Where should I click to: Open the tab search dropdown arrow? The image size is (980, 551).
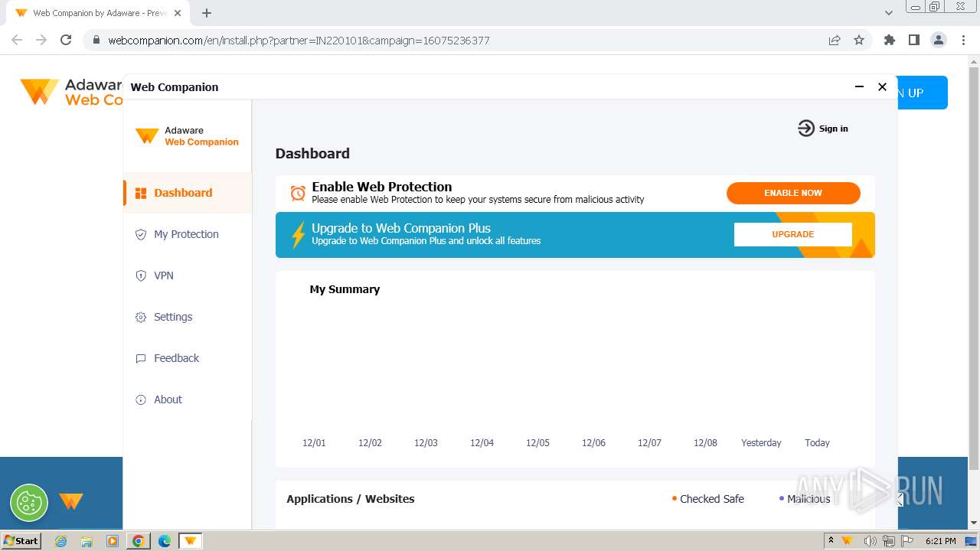point(889,13)
